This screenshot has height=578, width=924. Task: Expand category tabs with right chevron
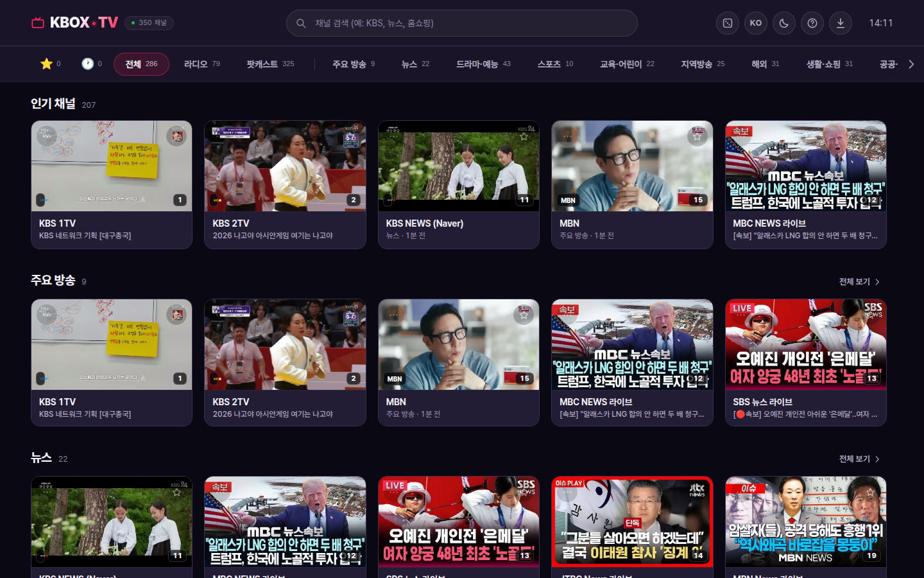click(911, 64)
